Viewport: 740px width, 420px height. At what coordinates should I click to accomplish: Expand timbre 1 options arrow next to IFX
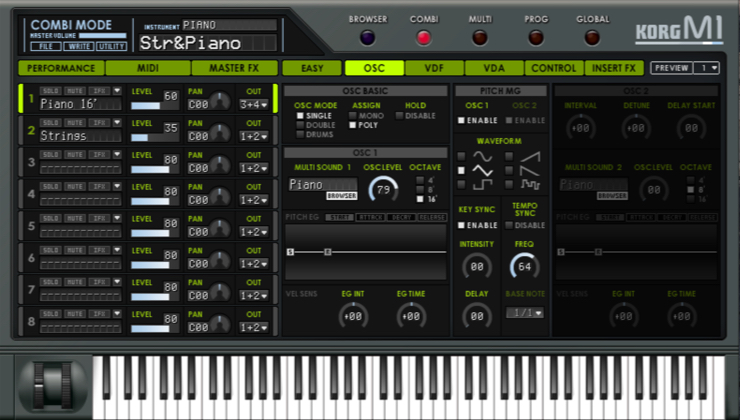click(117, 91)
